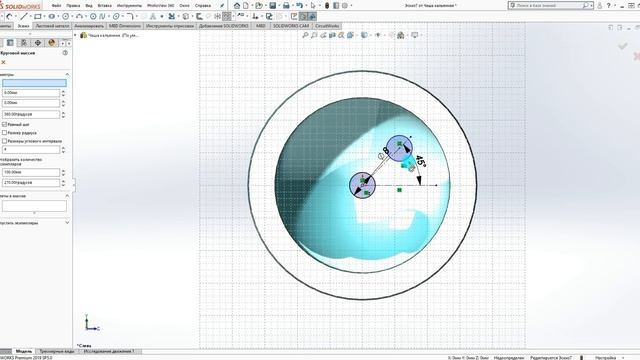This screenshot has width=640, height=360.
Task: Collapse the Parameters section chevron
Action: (67, 74)
